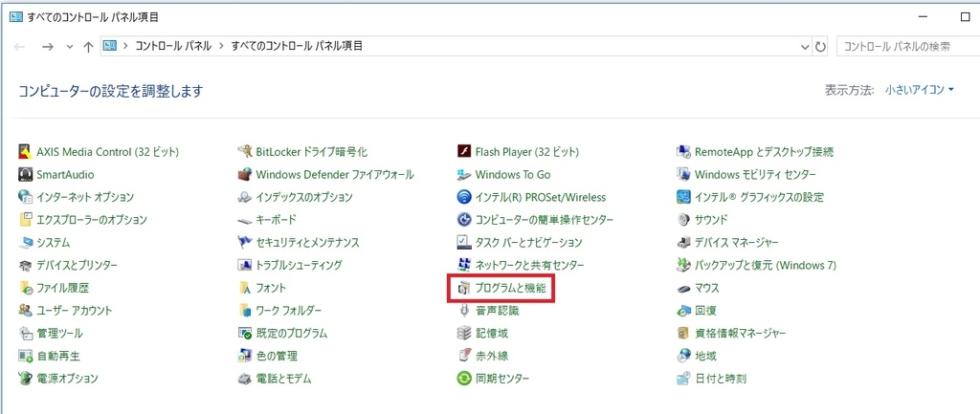Expand chevron after コントロール パネル breadcrumb
This screenshot has width=980, height=414.
tap(222, 46)
